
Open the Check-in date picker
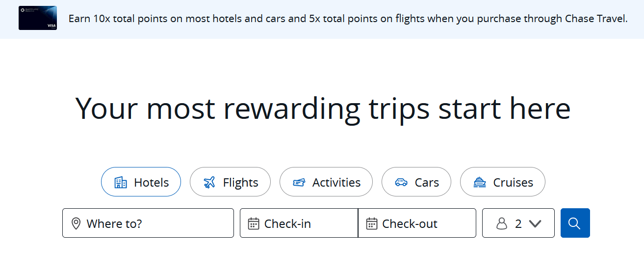299,223
